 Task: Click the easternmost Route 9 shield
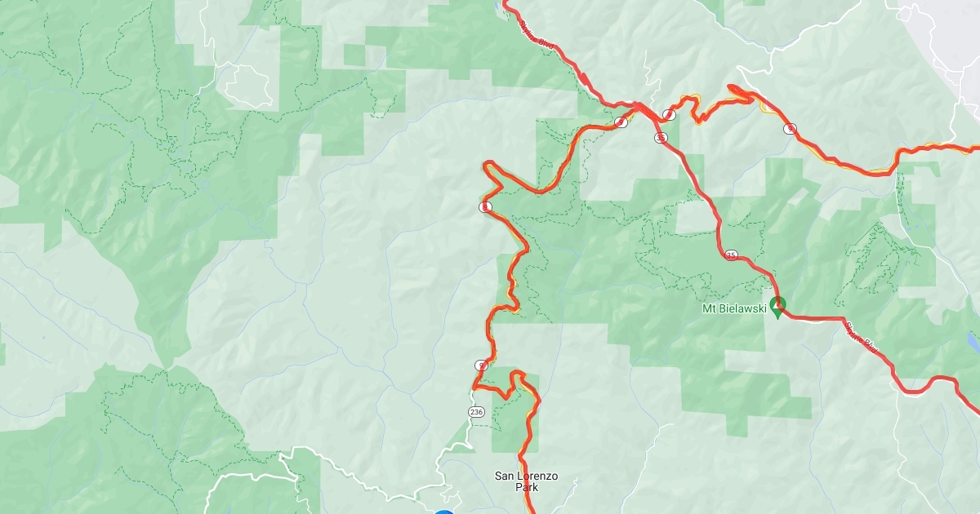click(790, 128)
